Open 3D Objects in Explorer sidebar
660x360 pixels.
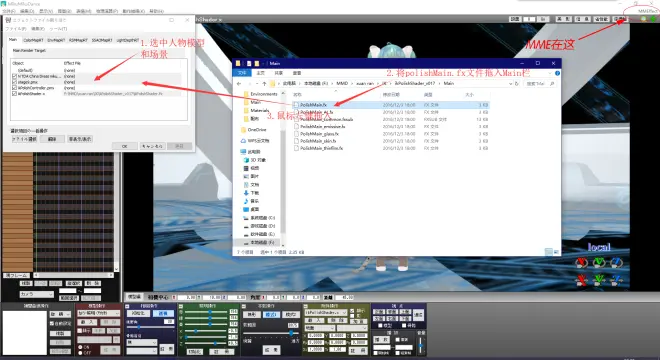tap(255, 160)
